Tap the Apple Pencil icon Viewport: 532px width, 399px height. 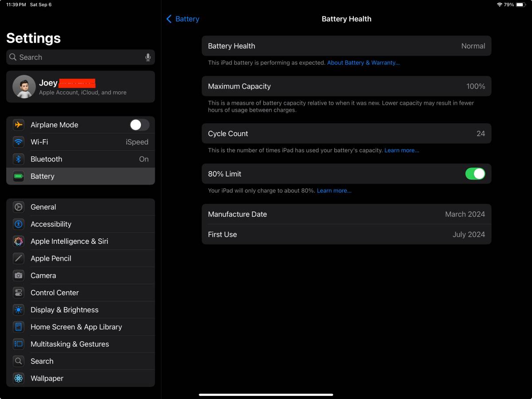pyautogui.click(x=18, y=258)
